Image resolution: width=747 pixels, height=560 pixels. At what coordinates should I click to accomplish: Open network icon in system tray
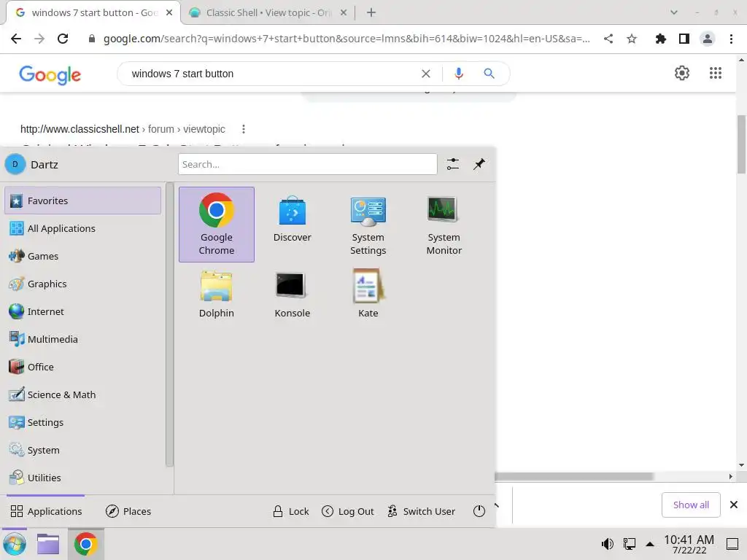pyautogui.click(x=630, y=544)
